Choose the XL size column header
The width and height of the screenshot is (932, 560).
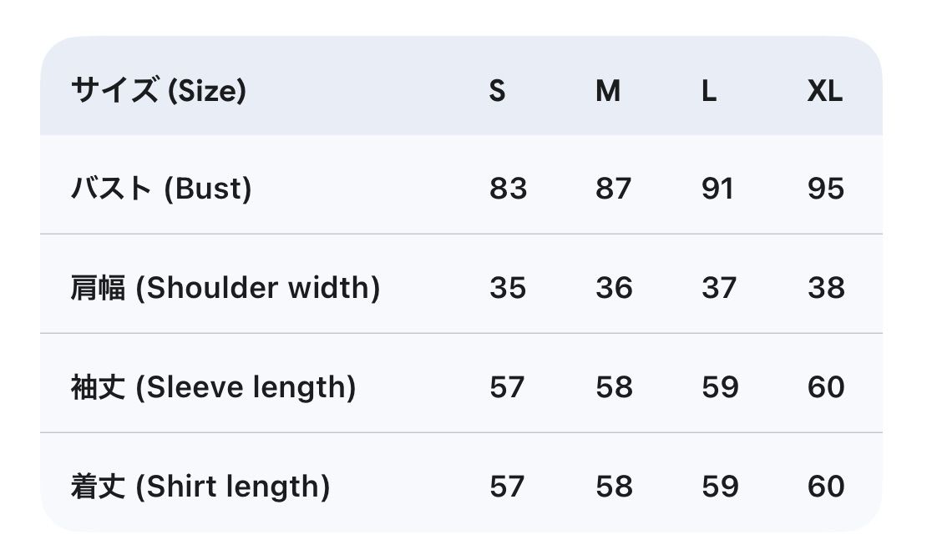click(824, 90)
